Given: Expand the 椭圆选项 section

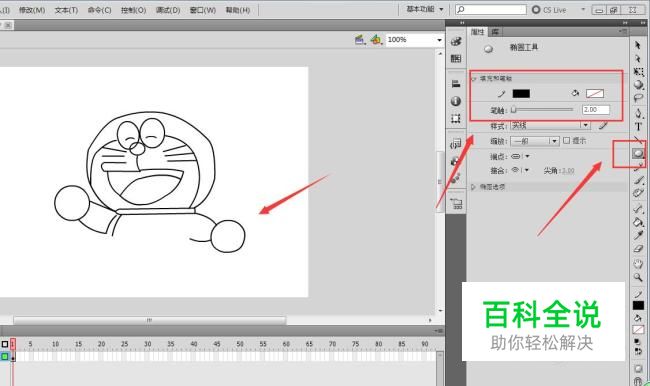Looking at the screenshot, I should [474, 187].
